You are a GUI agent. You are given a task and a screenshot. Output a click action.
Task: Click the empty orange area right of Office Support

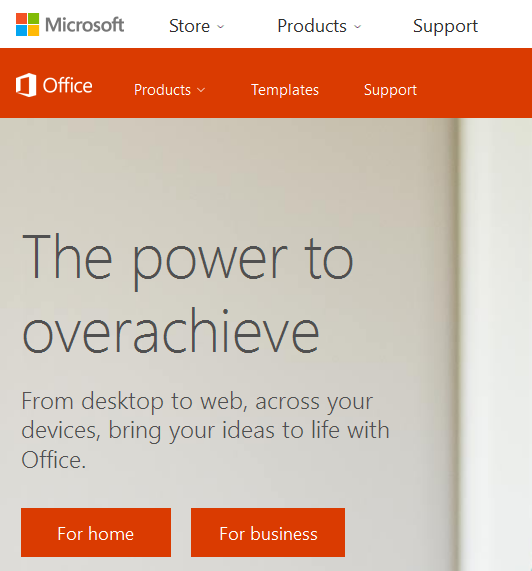pos(474,83)
